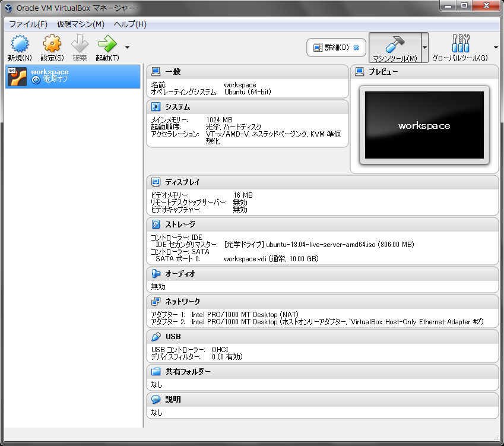Open dropdown arrow next to 起動(T)

127,48
